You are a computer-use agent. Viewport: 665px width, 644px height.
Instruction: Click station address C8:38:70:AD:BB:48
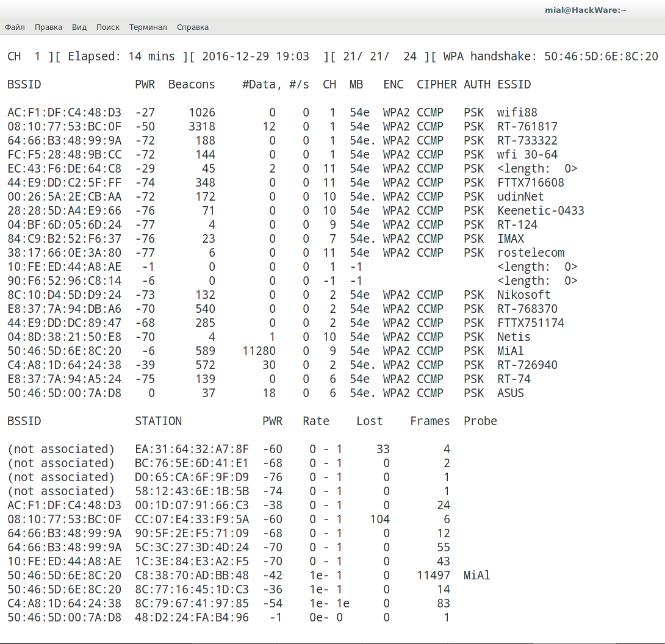coord(192,576)
